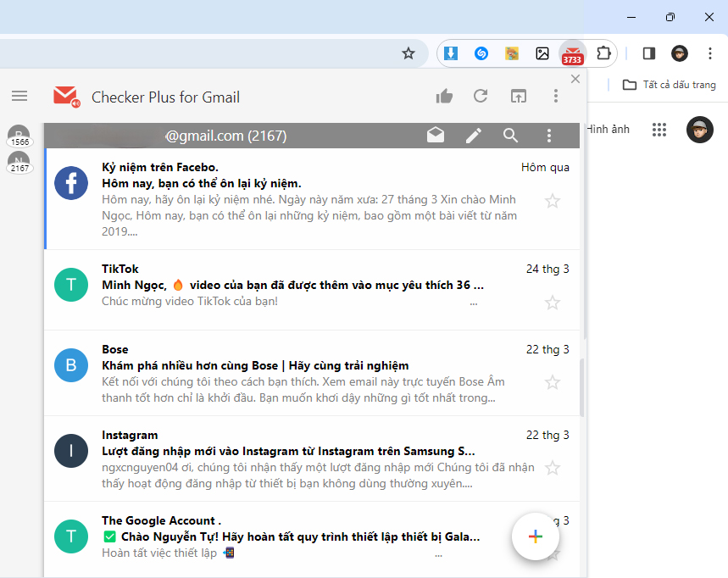Click the Facebook sender avatar

tap(71, 183)
